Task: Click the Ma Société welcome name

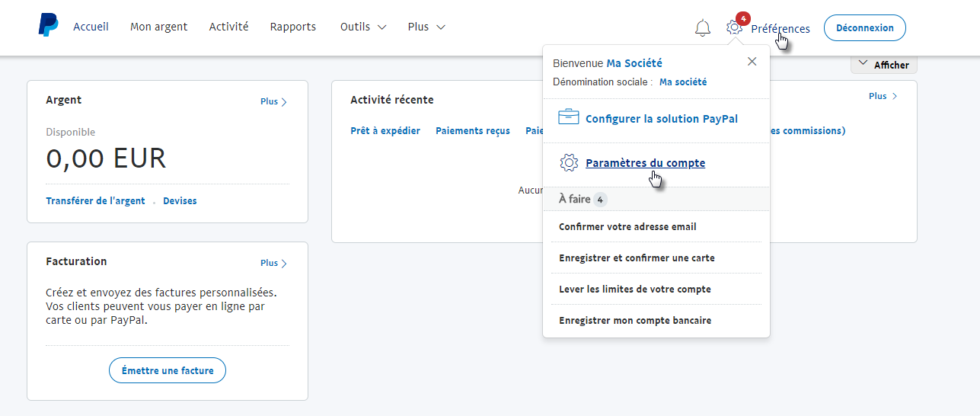Action: (x=634, y=63)
